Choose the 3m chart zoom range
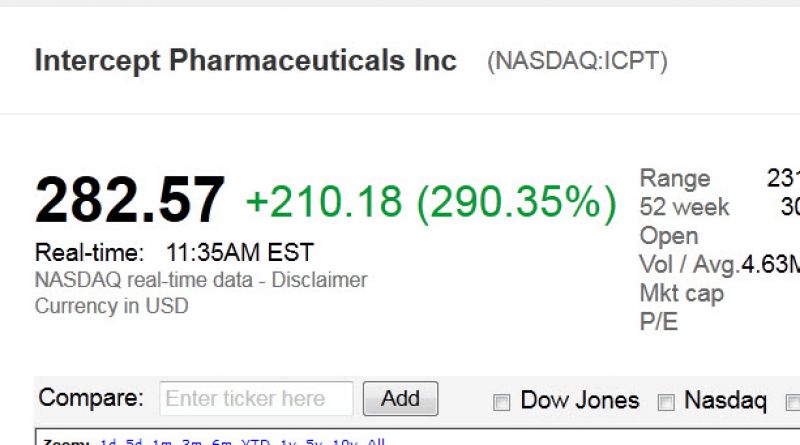800x445 pixels. pos(192,441)
